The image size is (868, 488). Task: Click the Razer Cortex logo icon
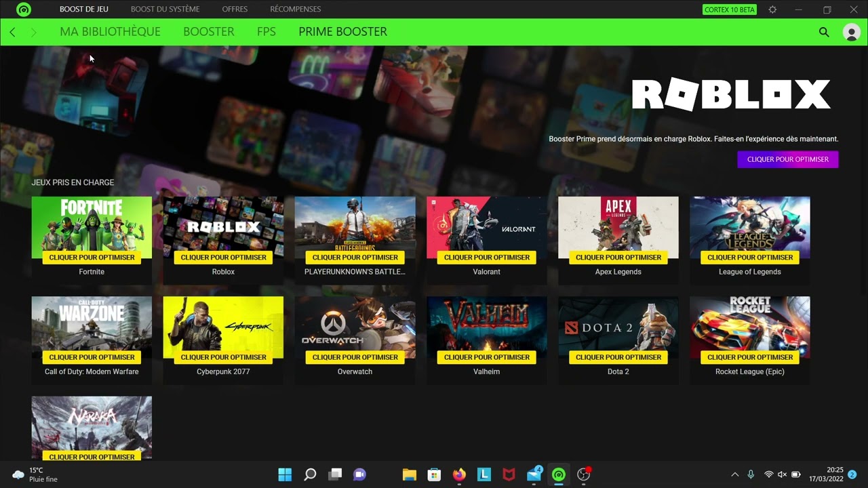tap(24, 9)
